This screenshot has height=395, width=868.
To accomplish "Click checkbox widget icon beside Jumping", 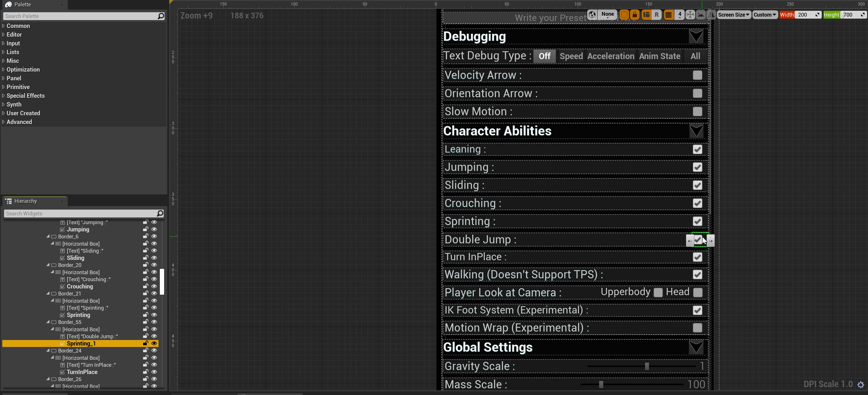I will [62, 229].
